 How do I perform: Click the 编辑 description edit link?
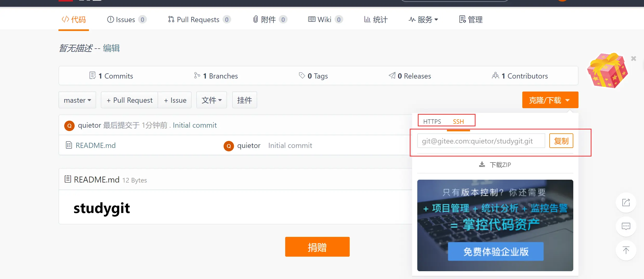click(x=111, y=48)
